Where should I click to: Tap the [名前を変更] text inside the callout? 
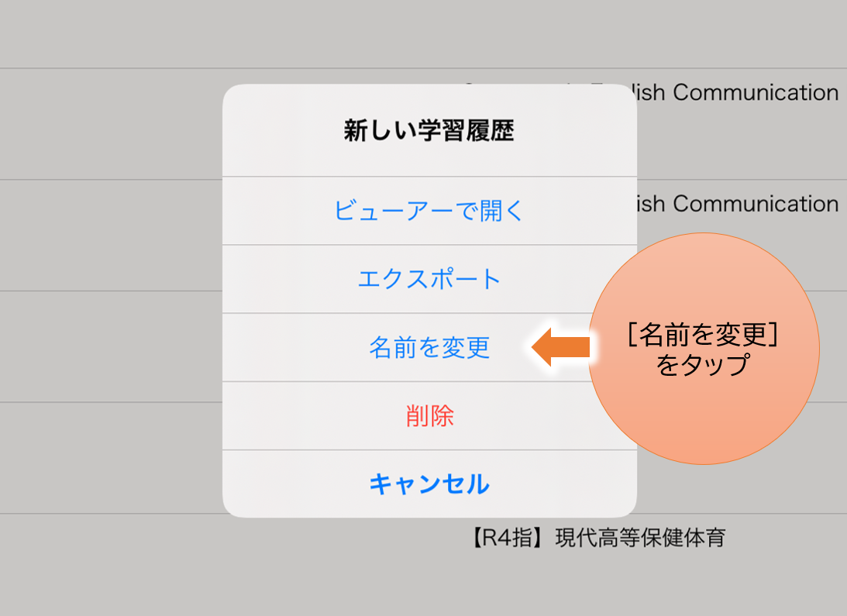pyautogui.click(x=703, y=335)
